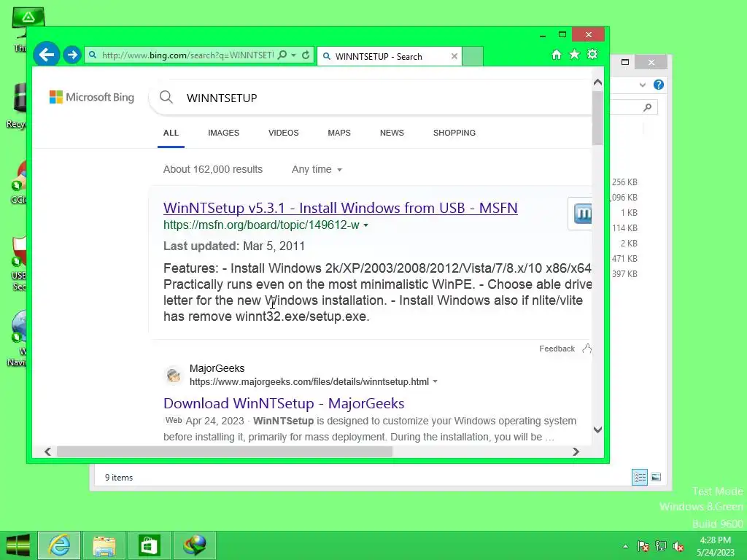This screenshot has height=560, width=747.
Task: Click the network tray icon
Action: click(661, 546)
